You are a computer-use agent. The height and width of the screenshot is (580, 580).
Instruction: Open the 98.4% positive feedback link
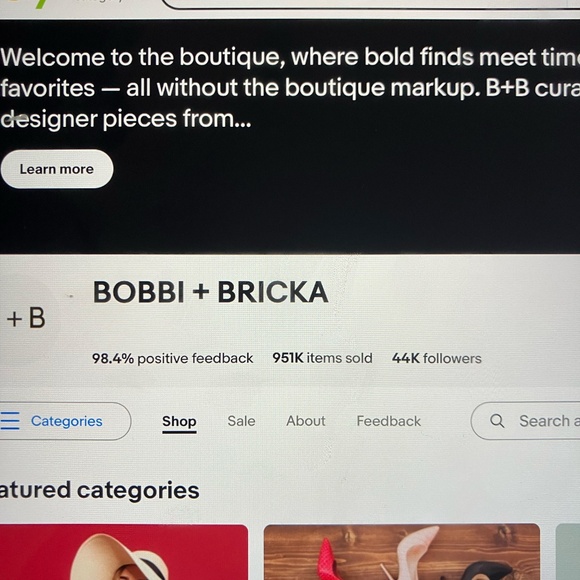pyautogui.click(x=172, y=358)
